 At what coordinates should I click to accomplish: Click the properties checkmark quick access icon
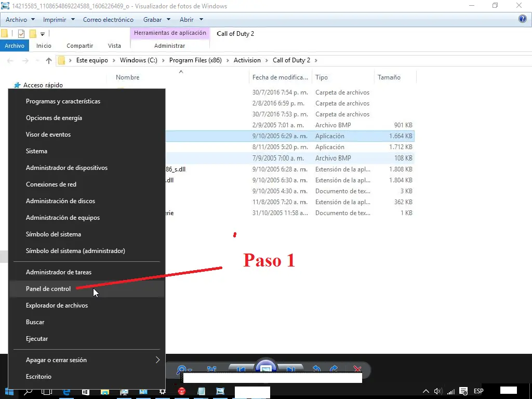pyautogui.click(x=21, y=34)
